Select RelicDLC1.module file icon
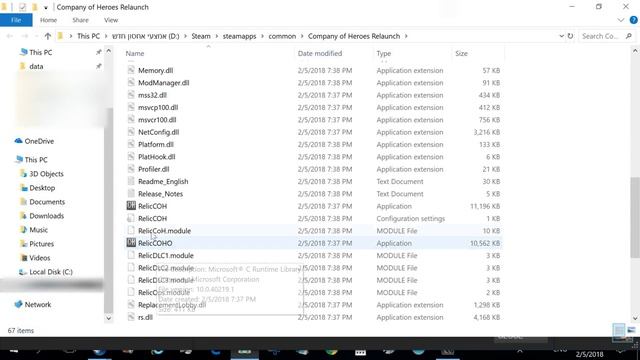 point(131,256)
